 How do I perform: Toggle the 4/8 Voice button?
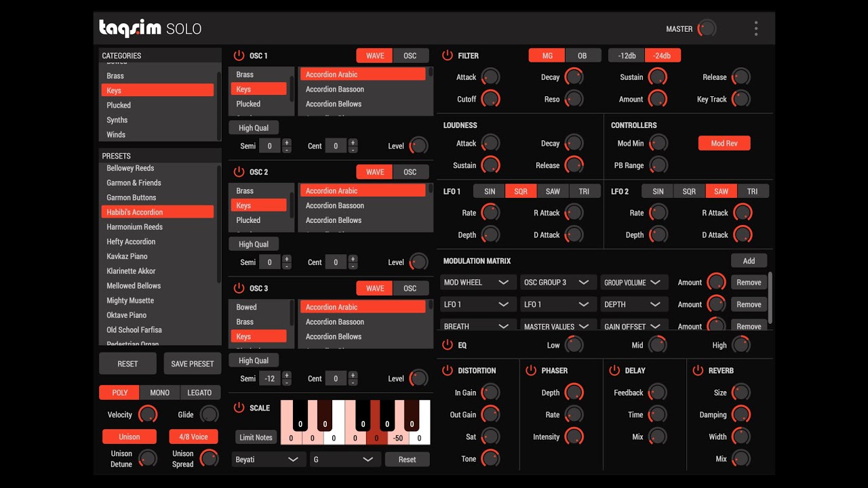pyautogui.click(x=194, y=437)
